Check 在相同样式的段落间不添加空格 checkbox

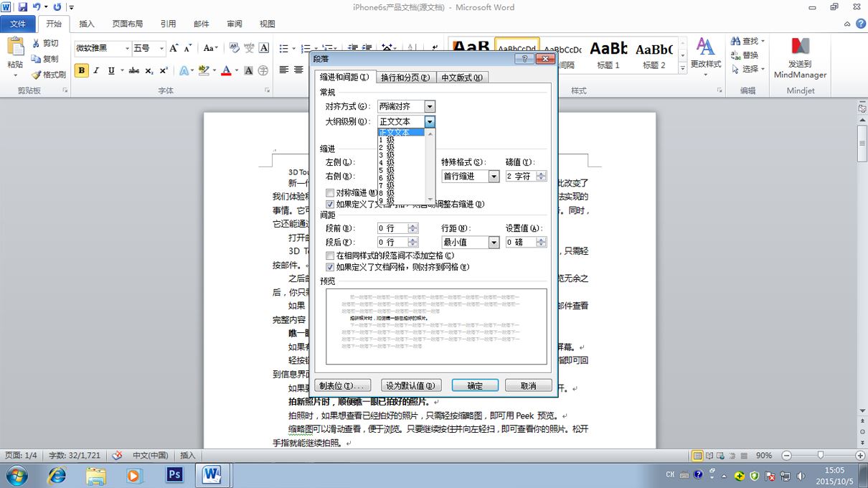click(x=330, y=255)
